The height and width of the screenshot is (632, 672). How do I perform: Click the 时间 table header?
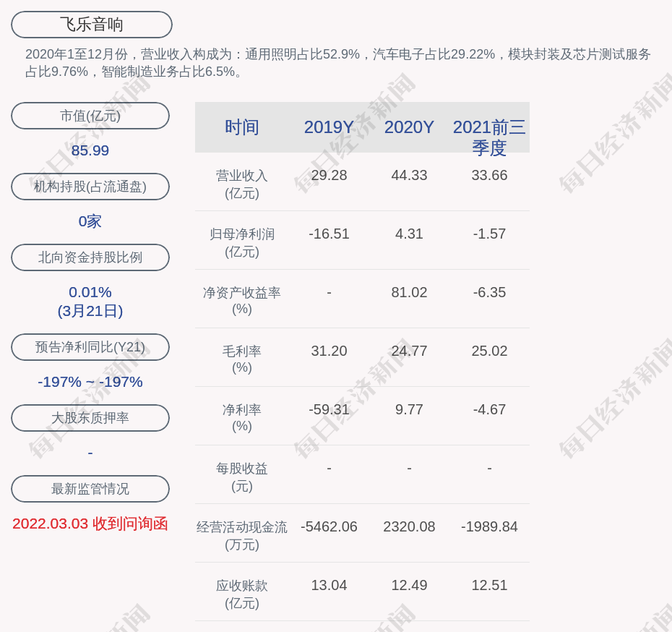point(242,127)
